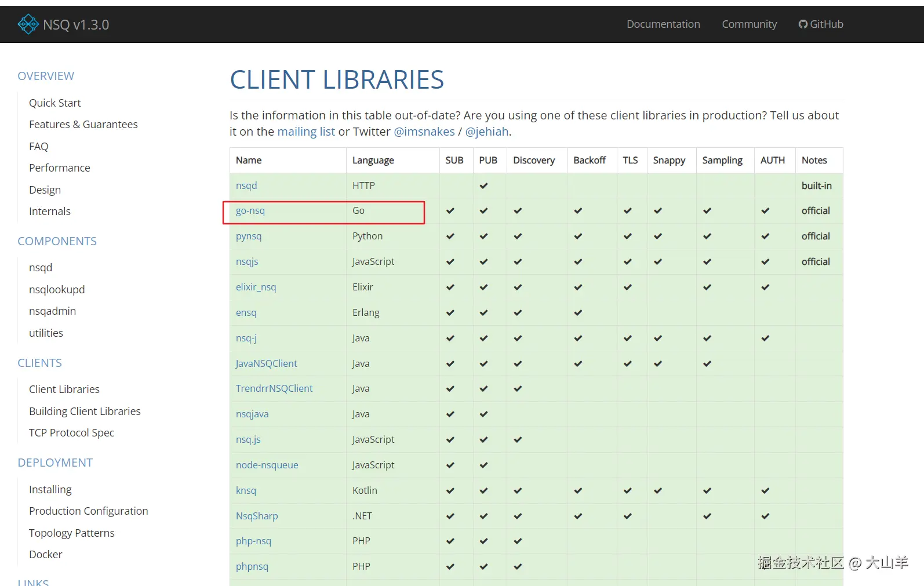The width and height of the screenshot is (924, 586).
Task: Click the Backoff checkmark in ensq row
Action: point(578,312)
